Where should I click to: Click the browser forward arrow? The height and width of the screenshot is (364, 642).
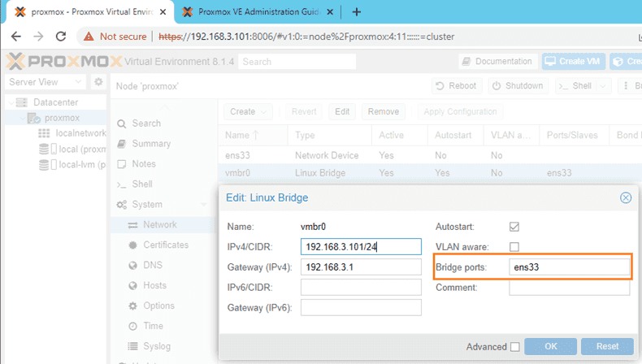click(x=38, y=37)
